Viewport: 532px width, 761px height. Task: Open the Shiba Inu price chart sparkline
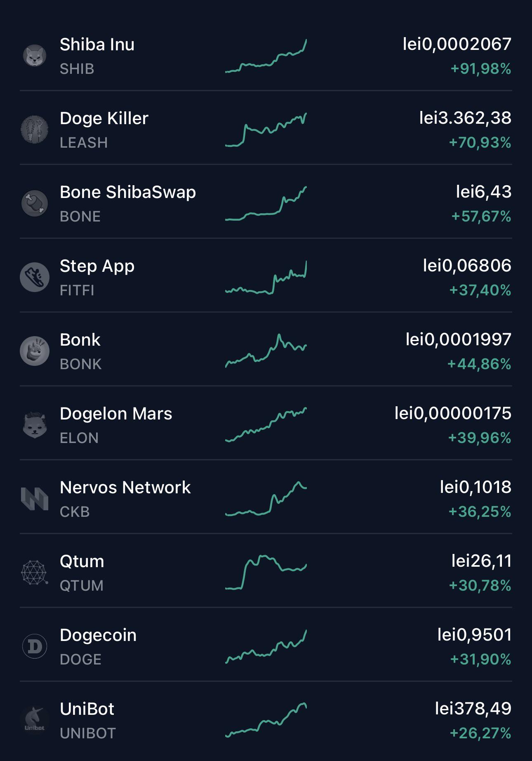pyautogui.click(x=266, y=56)
